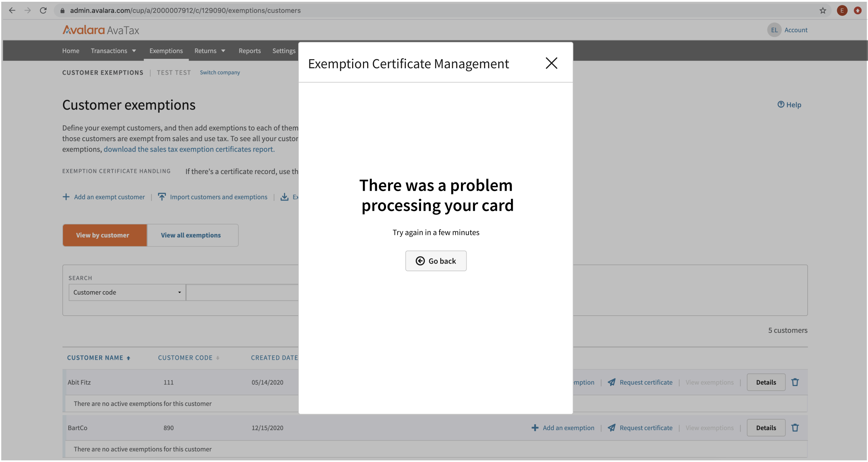
Task: Delete Abit Fitz customer trash icon
Action: (795, 382)
